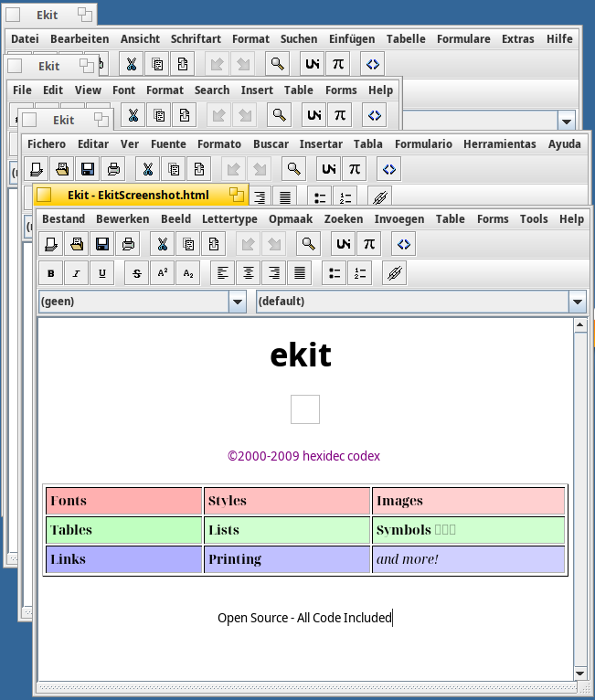This screenshot has width=595, height=700.
Task: Insert numbered list in Dutch window
Action: [x=360, y=273]
